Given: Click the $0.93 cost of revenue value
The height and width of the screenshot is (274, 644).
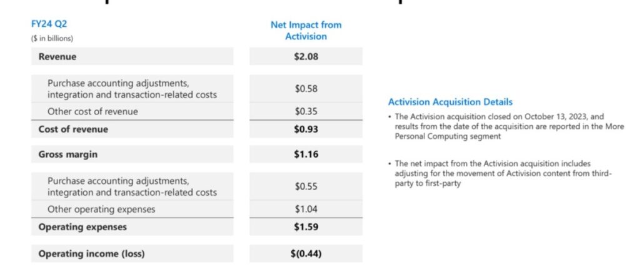Looking at the screenshot, I should pyautogui.click(x=306, y=129).
